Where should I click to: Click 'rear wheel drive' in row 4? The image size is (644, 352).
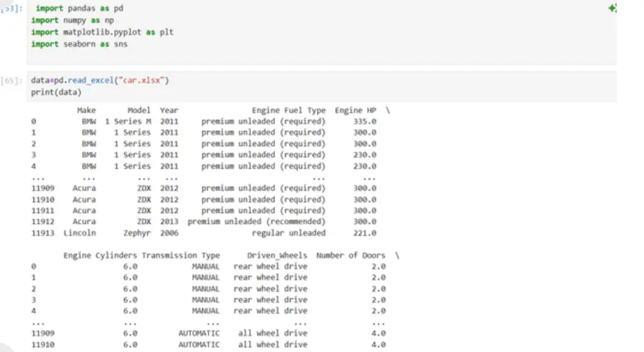(x=270, y=311)
